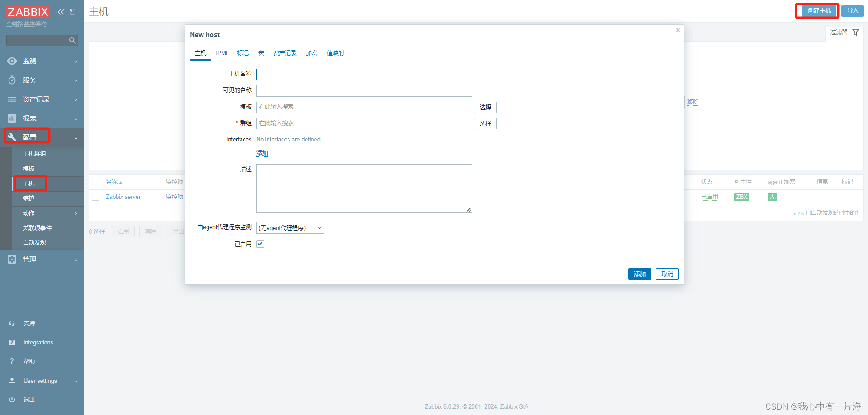The image size is (868, 415).
Task: Click the green ZBX availability badge
Action: tap(741, 197)
